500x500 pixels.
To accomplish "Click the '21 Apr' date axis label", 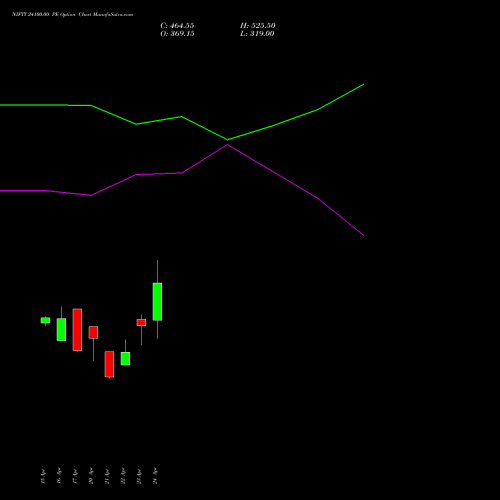I will pos(107,476).
